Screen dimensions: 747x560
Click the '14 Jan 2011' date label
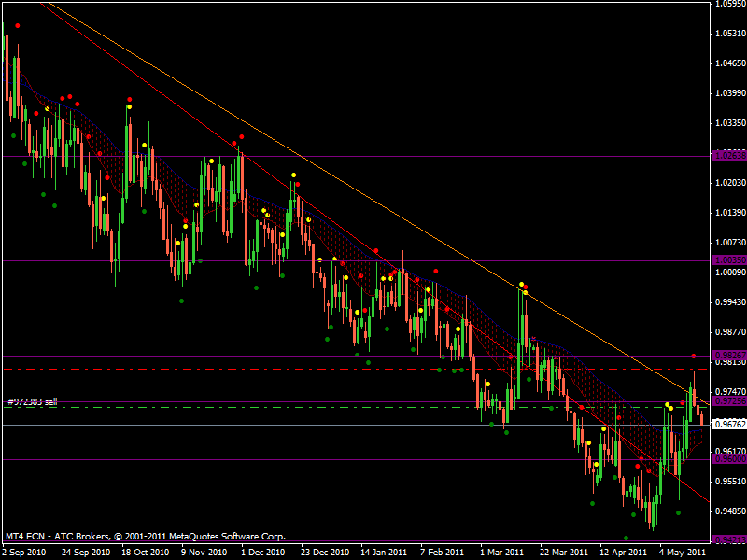pyautogui.click(x=384, y=553)
